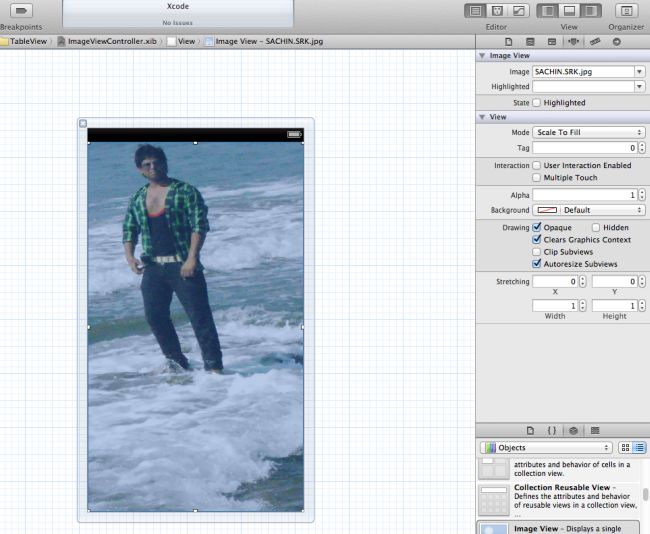650x534 pixels.
Task: Switch to Assistant editor
Action: (x=497, y=11)
